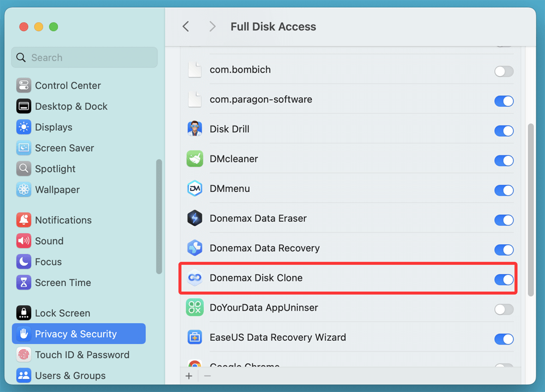Screen dimensions: 545x392
Task: Click the EaseUS Data Recovery Wizard icon
Action: pyautogui.click(x=195, y=338)
